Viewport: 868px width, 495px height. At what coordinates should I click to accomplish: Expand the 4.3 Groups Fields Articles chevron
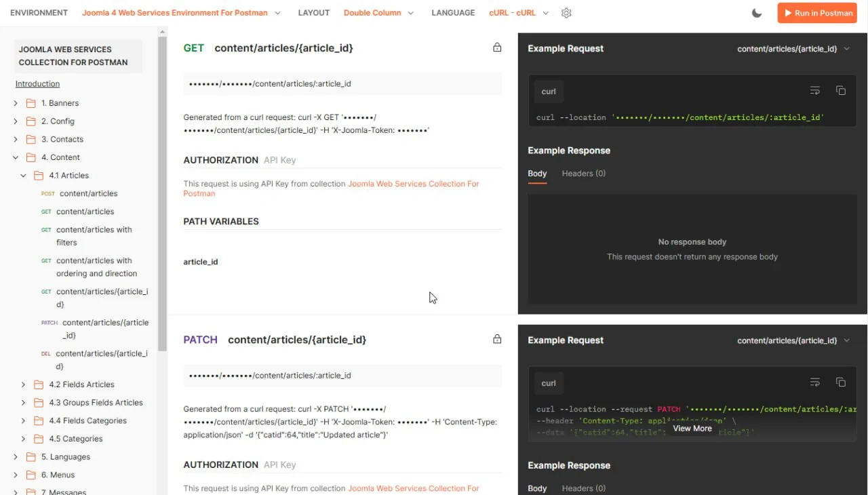(x=23, y=403)
